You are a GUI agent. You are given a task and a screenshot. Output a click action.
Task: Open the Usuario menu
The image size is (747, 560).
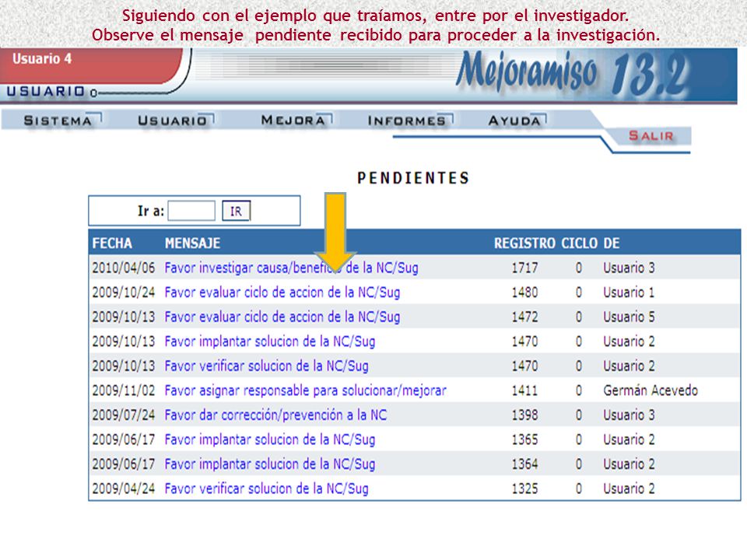172,121
